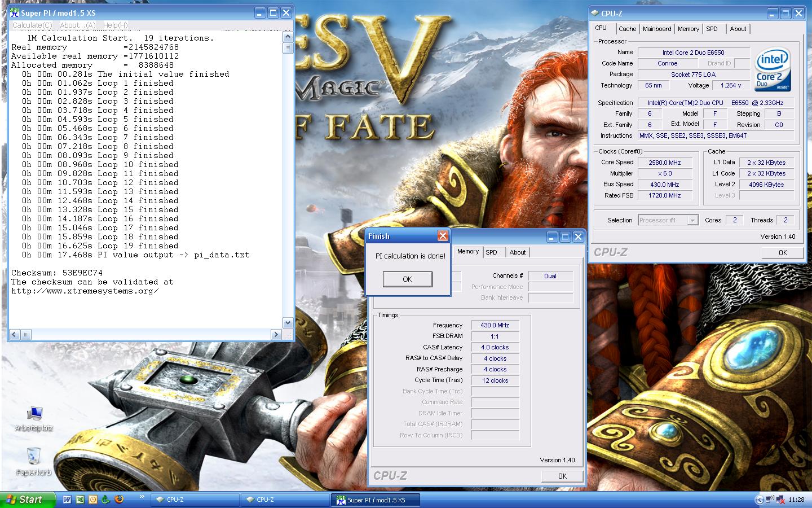Click Super PI vertical scrollbar up arrow
The image size is (812, 508).
pyautogui.click(x=288, y=37)
